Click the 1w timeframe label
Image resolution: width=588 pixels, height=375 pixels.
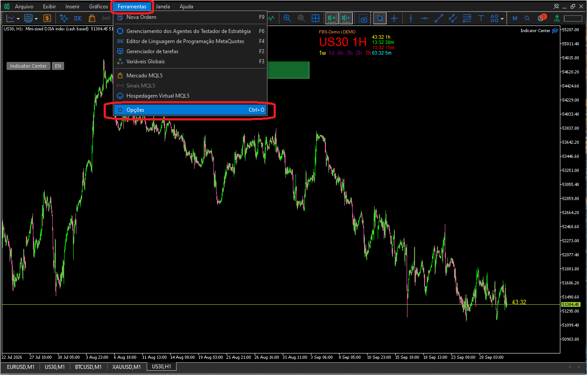pos(323,53)
